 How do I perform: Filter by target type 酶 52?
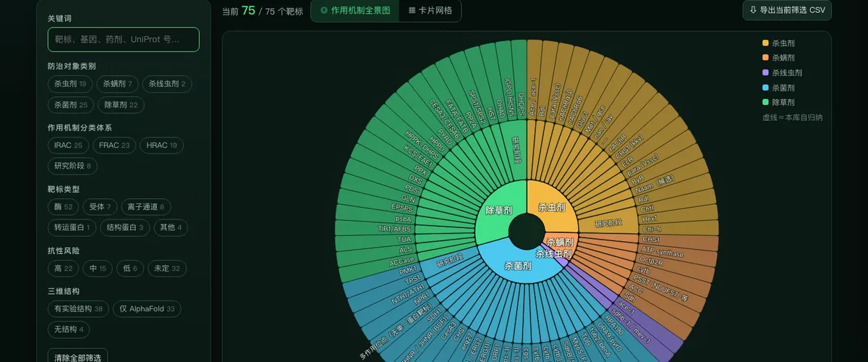[63, 207]
